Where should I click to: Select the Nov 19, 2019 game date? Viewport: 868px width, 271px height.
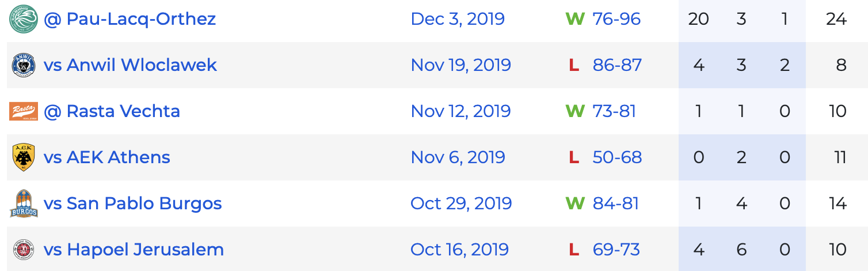tap(461, 65)
